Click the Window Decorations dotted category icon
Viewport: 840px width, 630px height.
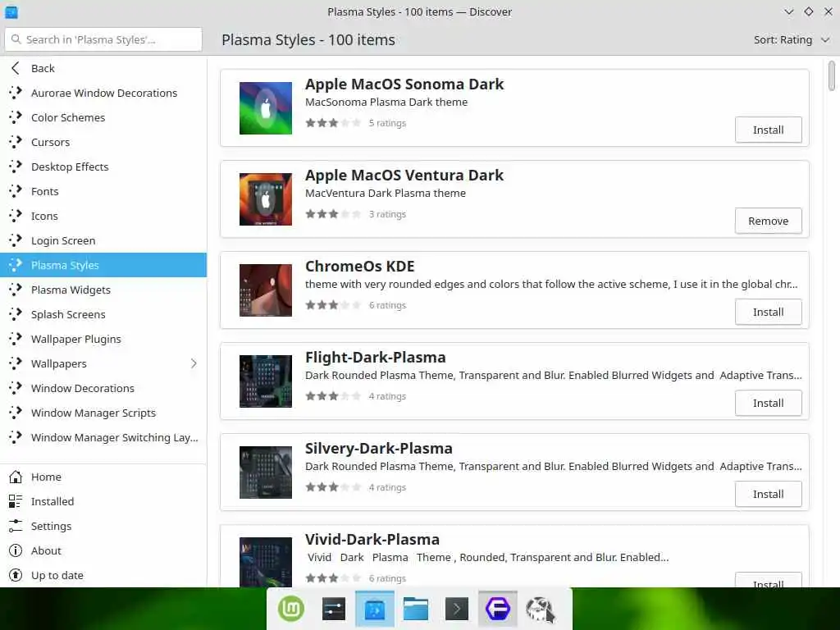[x=16, y=388]
